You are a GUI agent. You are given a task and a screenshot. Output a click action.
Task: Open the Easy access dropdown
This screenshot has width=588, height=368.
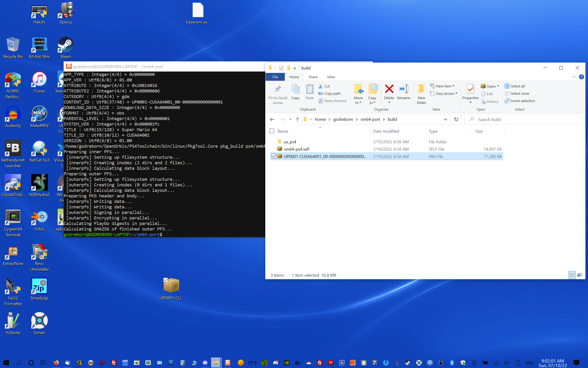coord(444,93)
